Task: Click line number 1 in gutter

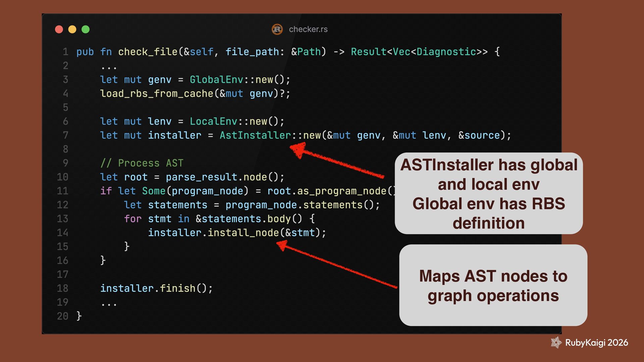Action: tap(65, 52)
